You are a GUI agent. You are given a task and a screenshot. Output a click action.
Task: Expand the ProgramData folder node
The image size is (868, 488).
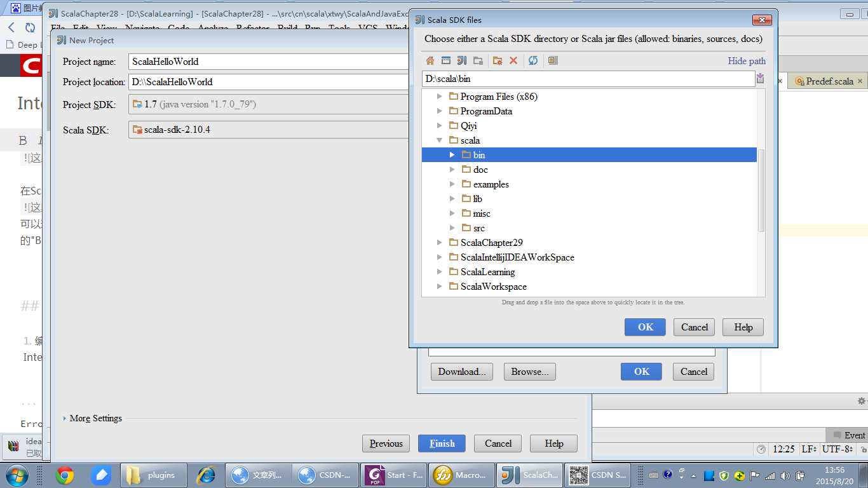(x=439, y=111)
